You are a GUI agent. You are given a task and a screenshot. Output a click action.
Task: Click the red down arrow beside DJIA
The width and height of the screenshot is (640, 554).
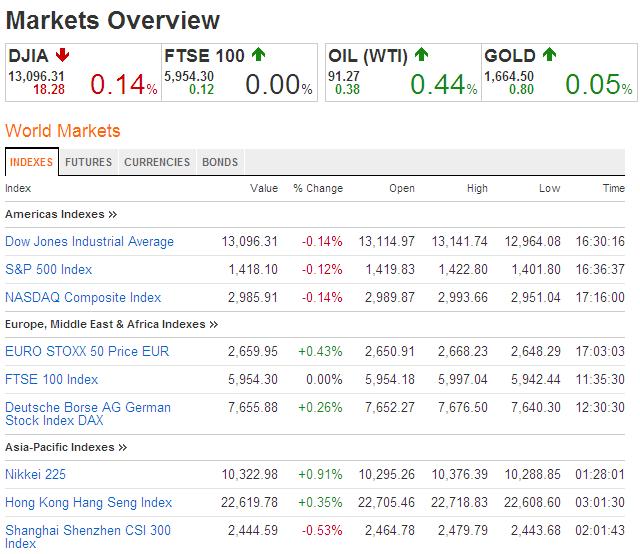point(62,55)
